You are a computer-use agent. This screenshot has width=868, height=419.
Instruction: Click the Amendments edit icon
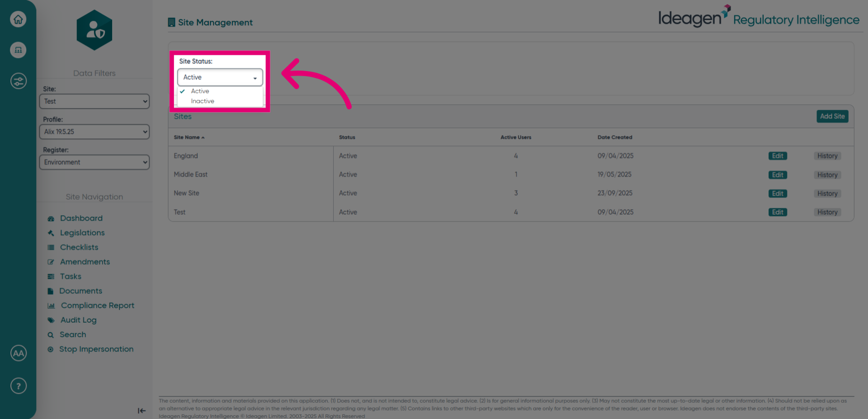pyautogui.click(x=51, y=262)
